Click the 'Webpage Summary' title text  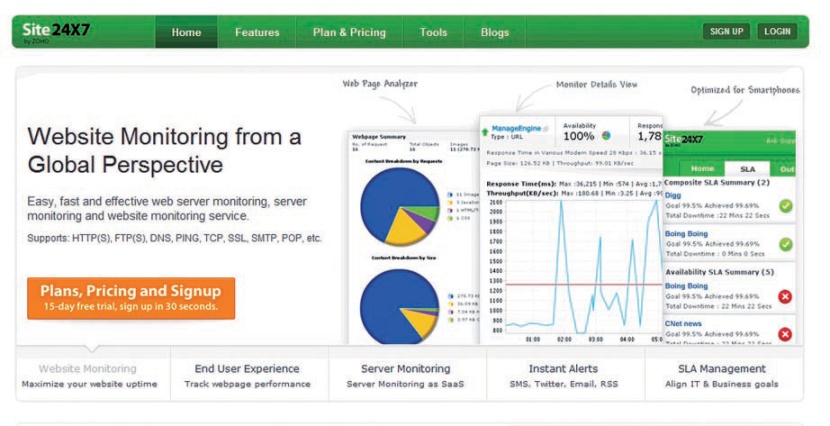coord(379,137)
